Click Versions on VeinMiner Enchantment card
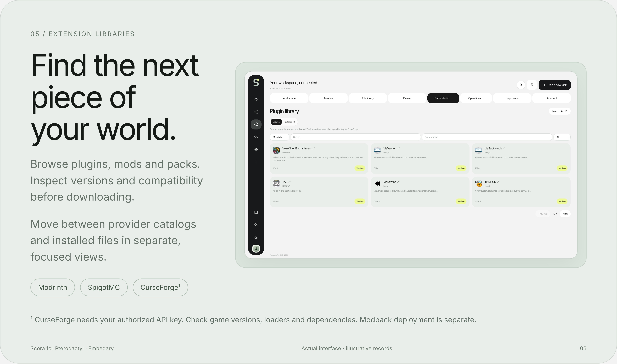The height and width of the screenshot is (364, 617). [x=360, y=168]
